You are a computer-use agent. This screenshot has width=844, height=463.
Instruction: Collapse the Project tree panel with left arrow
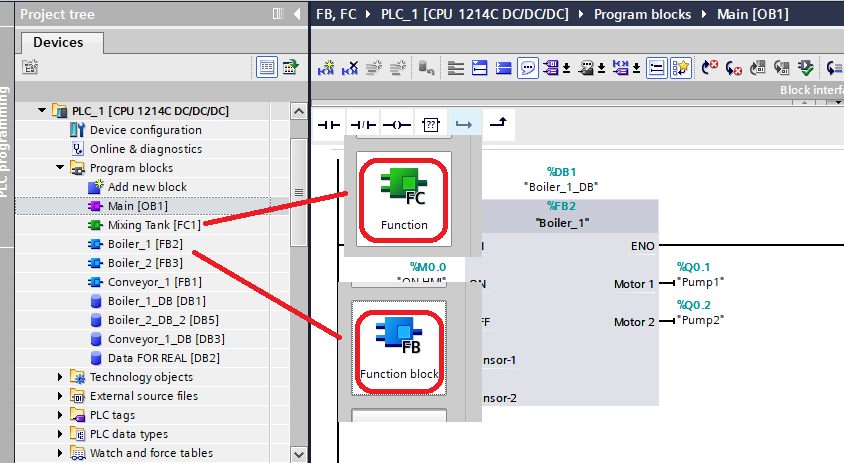(x=297, y=13)
